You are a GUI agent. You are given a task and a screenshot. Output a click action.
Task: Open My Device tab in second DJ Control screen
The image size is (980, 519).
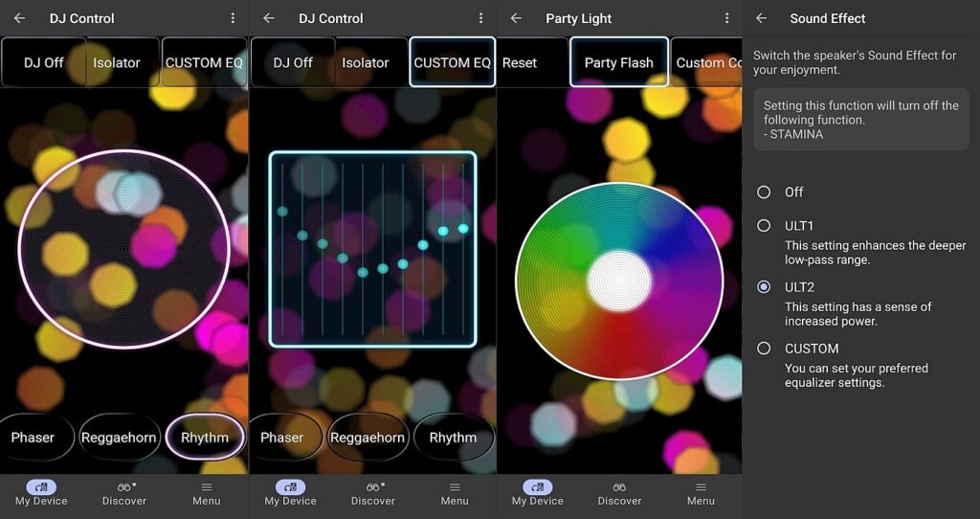(290, 493)
